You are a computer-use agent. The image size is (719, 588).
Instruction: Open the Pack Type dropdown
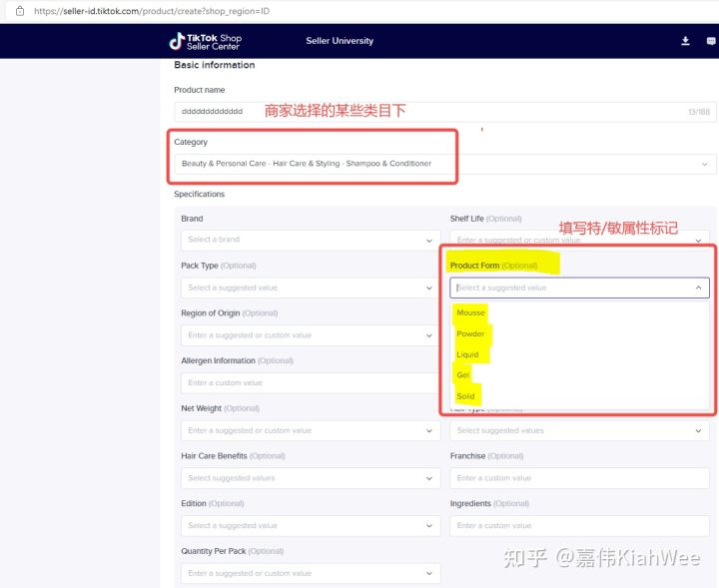[311, 288]
